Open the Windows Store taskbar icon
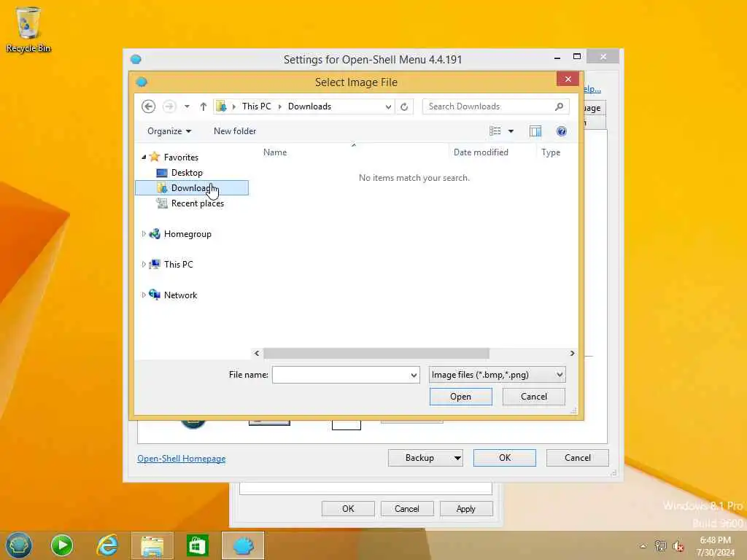This screenshot has height=560, width=747. click(197, 546)
